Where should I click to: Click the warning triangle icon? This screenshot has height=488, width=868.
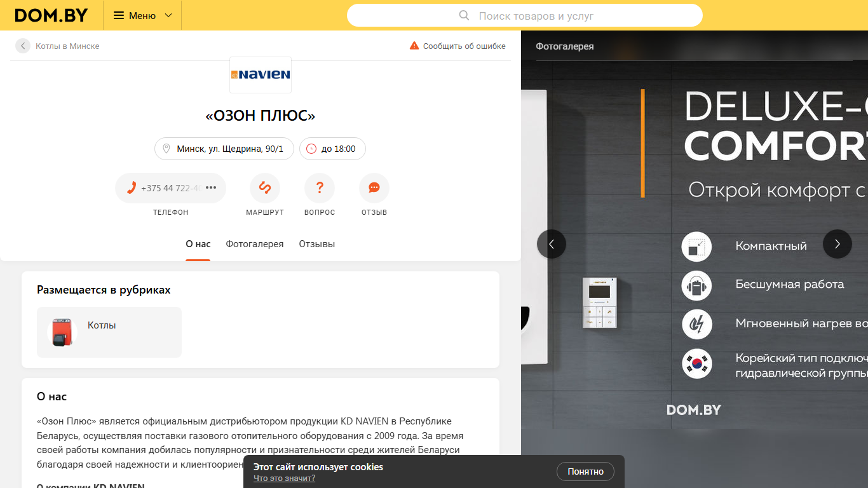[x=414, y=46]
